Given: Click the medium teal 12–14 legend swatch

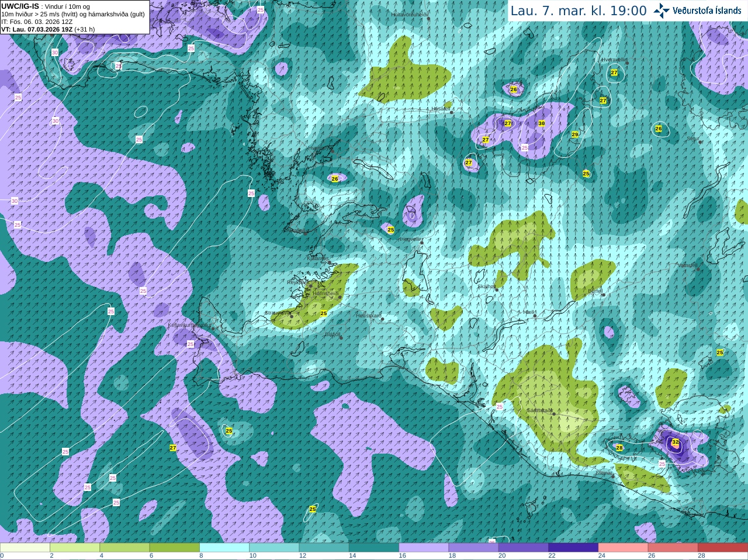Looking at the screenshot, I should tap(324, 548).
